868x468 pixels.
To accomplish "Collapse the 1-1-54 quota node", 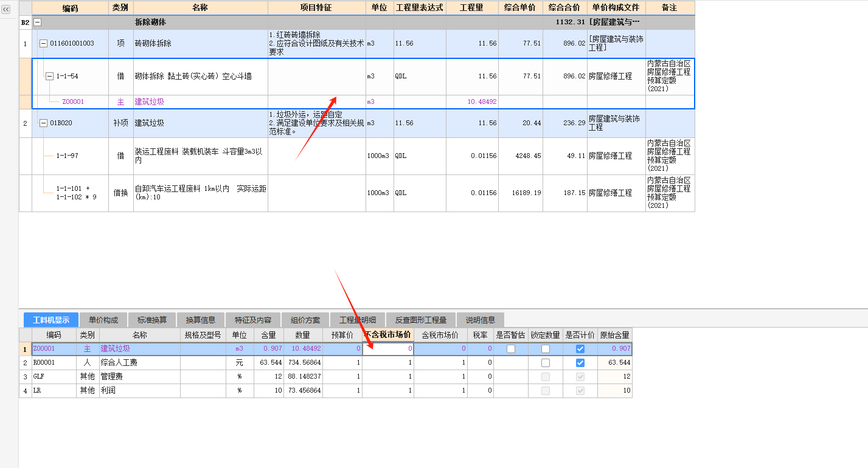I will pyautogui.click(x=49, y=77).
